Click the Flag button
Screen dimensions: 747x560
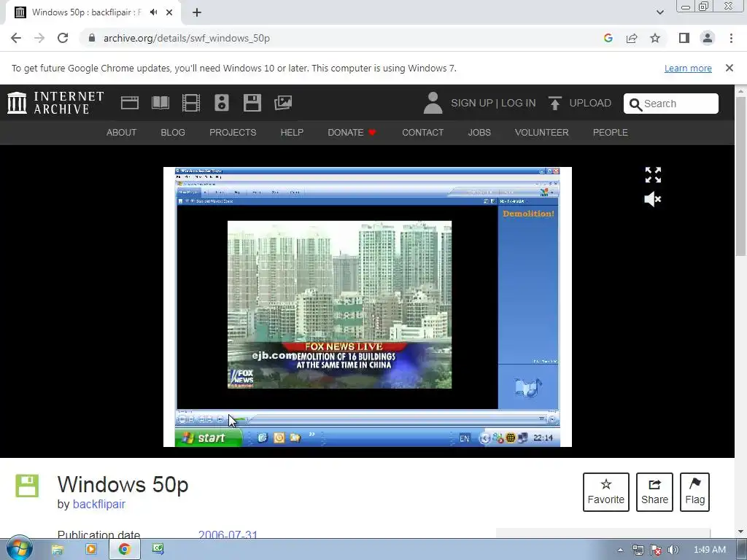point(694,492)
